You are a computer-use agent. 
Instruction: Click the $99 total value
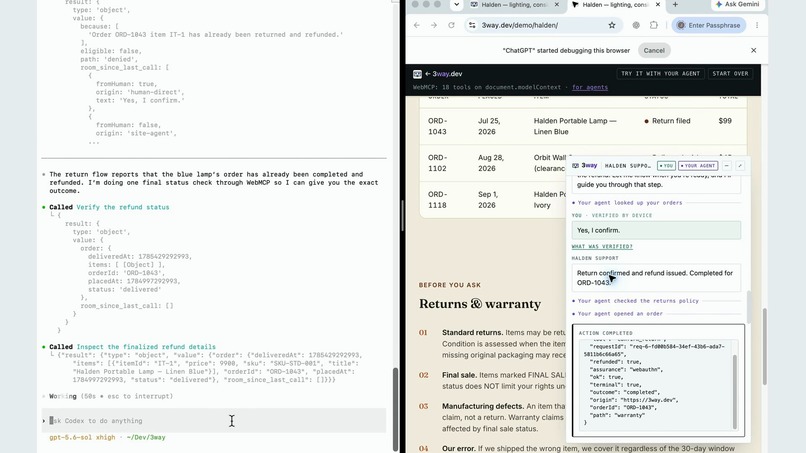click(725, 121)
